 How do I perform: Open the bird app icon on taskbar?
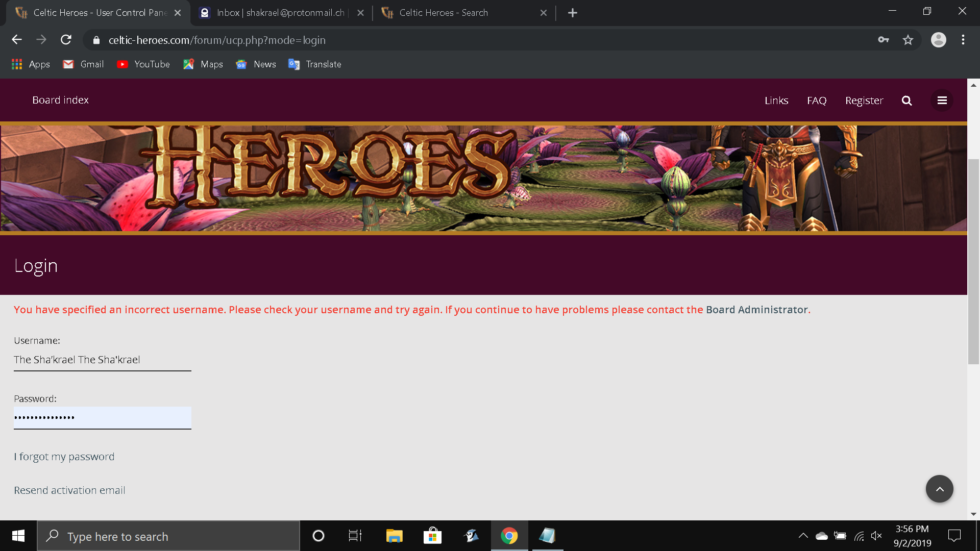471,536
